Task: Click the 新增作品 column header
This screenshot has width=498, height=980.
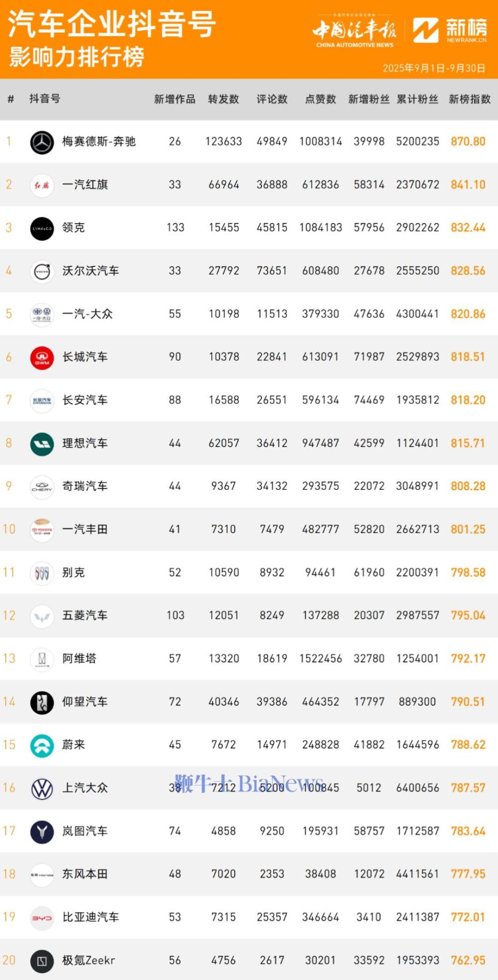Action: point(175,99)
